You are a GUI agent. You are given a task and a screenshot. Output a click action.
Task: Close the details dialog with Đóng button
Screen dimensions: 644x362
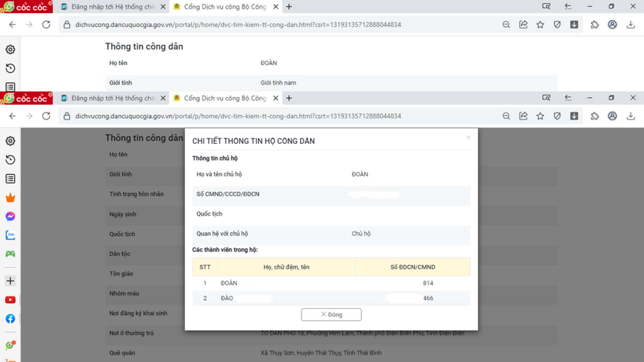pyautogui.click(x=331, y=314)
